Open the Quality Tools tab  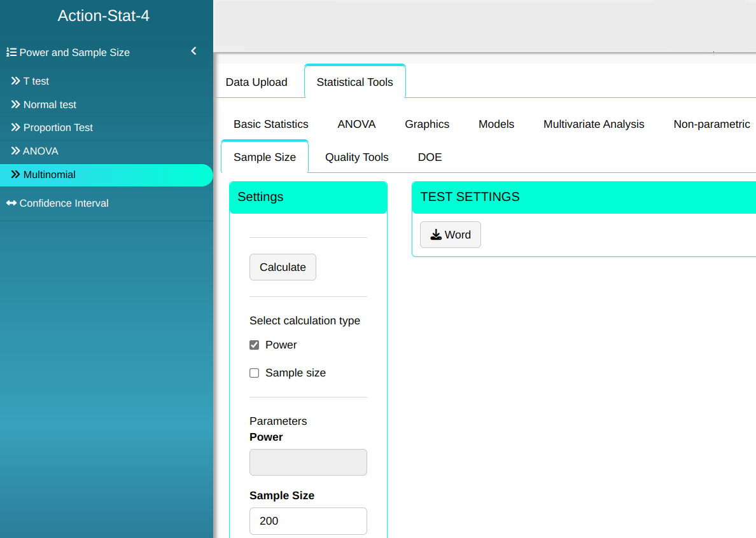tap(356, 157)
